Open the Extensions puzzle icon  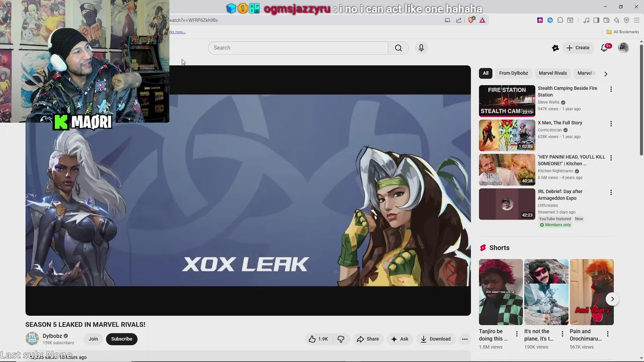(560, 20)
